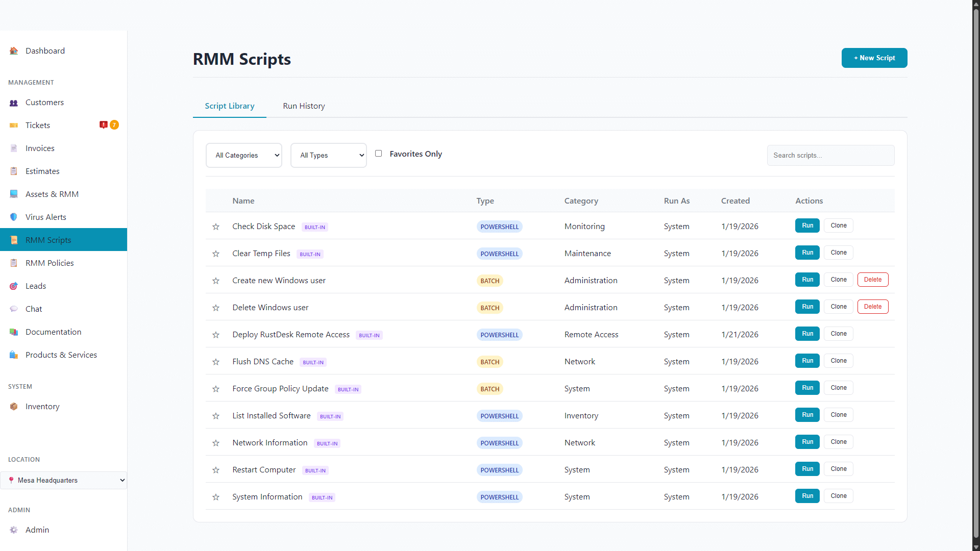Screen dimensions: 980x551
Task: Click the BATCH badge on Flush DNS Cache
Action: 490,362
